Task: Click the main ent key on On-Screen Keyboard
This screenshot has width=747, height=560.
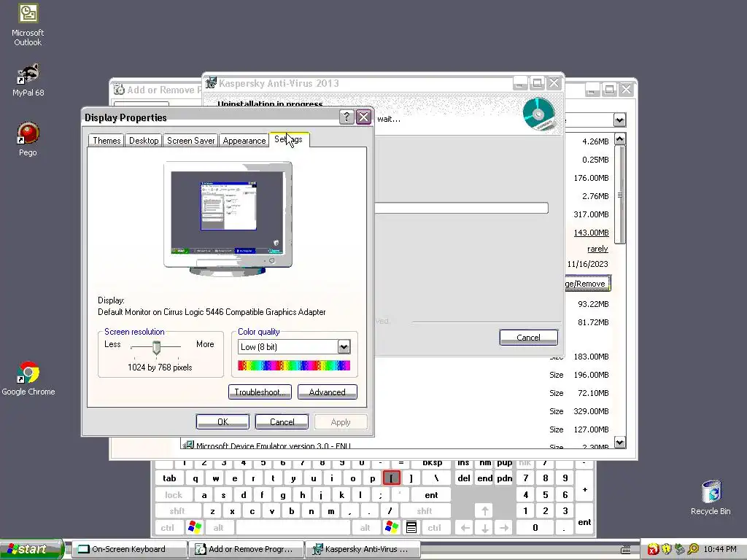Action: coord(431,495)
